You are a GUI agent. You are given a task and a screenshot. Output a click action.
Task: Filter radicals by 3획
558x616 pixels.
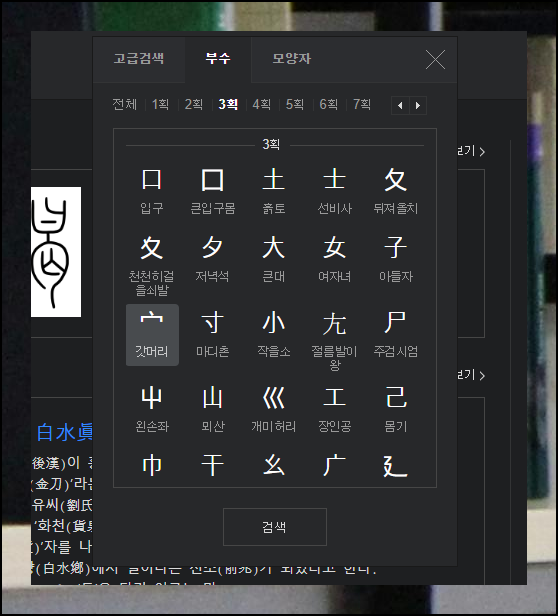[228, 104]
